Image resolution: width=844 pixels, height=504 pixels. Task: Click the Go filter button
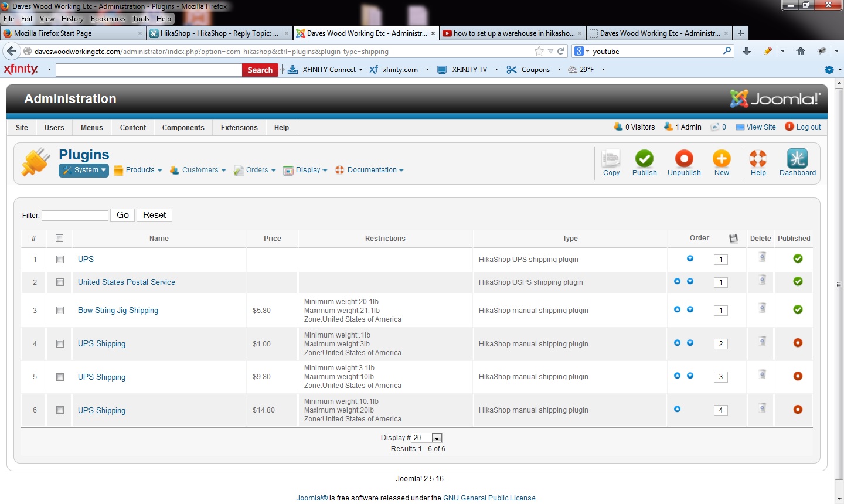click(122, 215)
